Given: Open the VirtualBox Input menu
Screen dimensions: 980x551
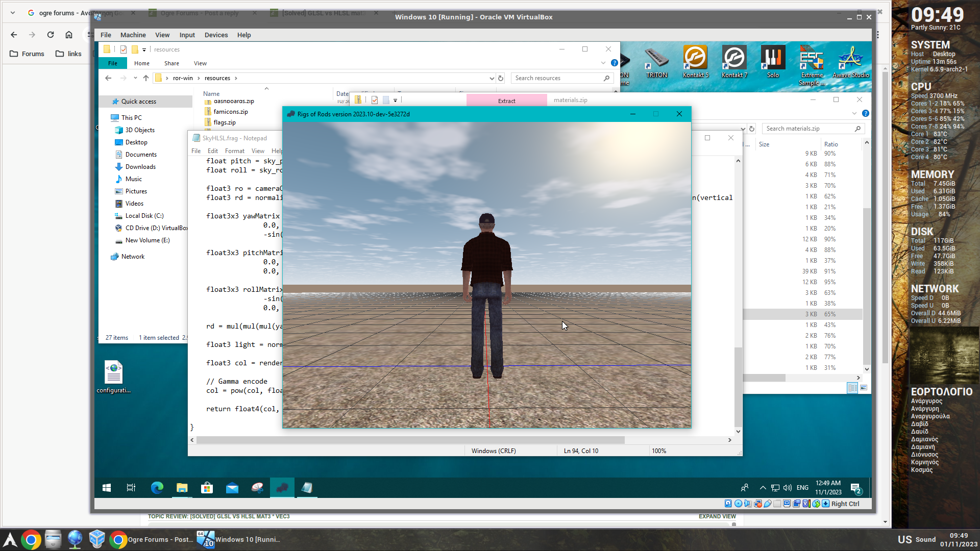Looking at the screenshot, I should coord(187,35).
